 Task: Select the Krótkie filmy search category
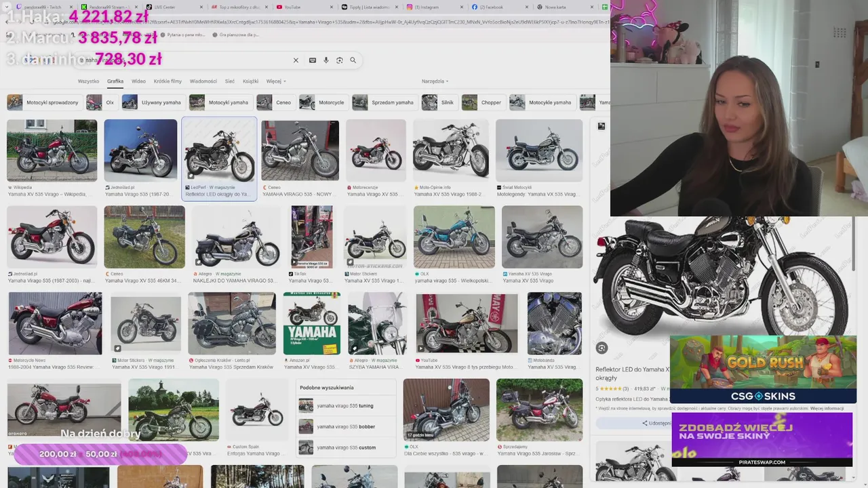pos(167,81)
